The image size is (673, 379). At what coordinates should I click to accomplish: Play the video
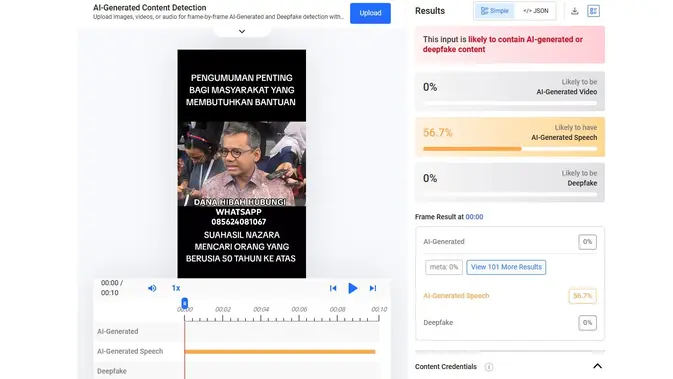353,288
